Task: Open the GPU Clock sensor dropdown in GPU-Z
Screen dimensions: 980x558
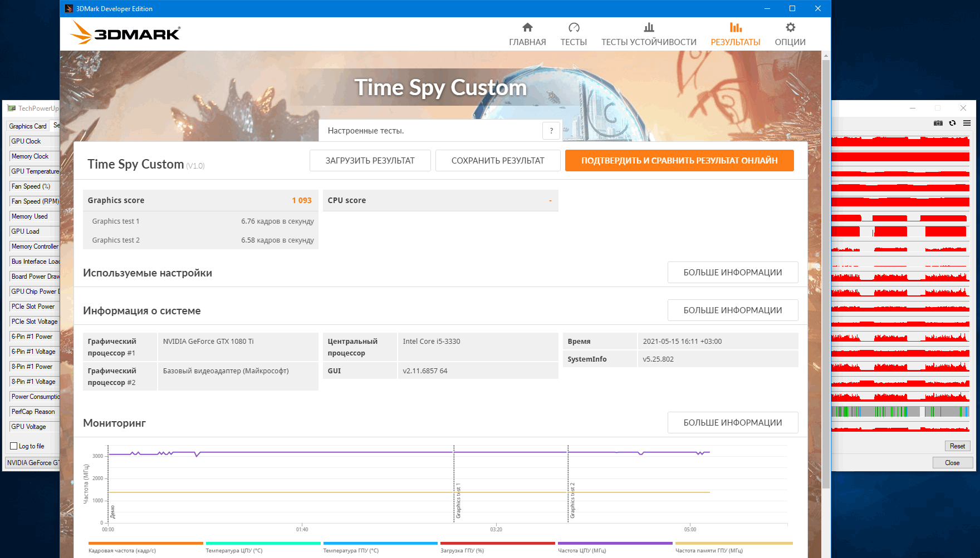Action: click(x=35, y=141)
